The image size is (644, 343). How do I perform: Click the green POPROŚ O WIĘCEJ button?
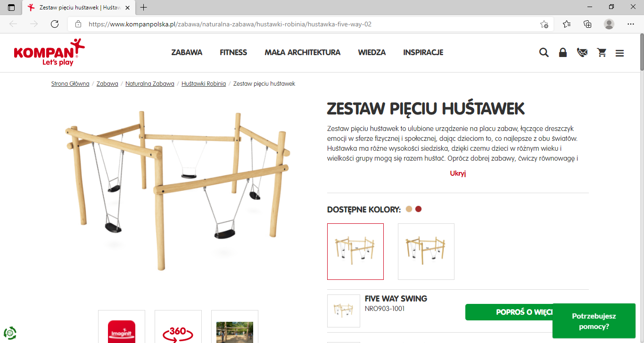509,312
